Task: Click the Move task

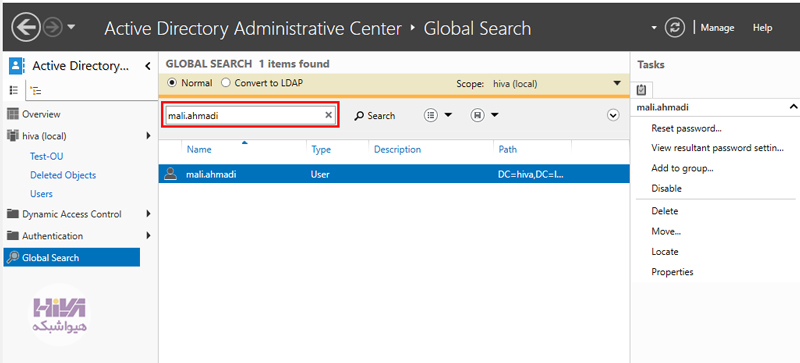Action: 666,231
